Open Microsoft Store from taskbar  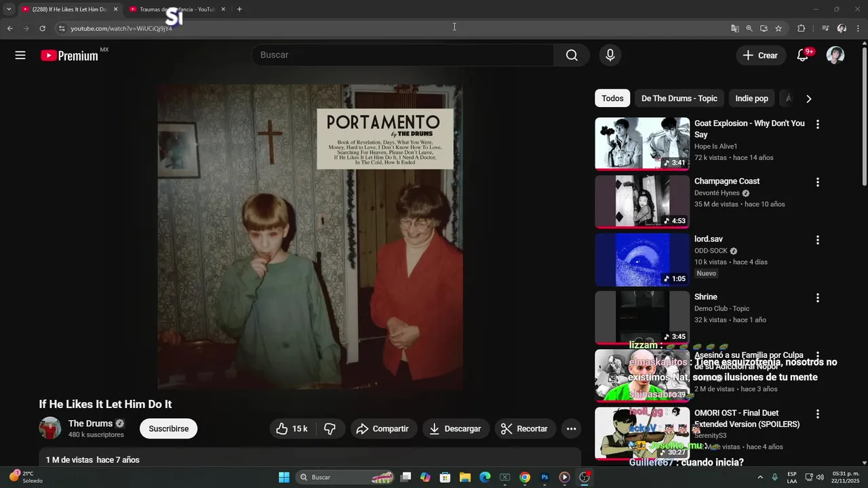[445, 477]
